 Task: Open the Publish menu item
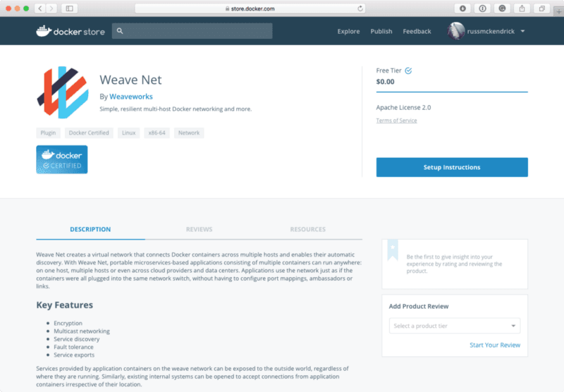coord(381,31)
